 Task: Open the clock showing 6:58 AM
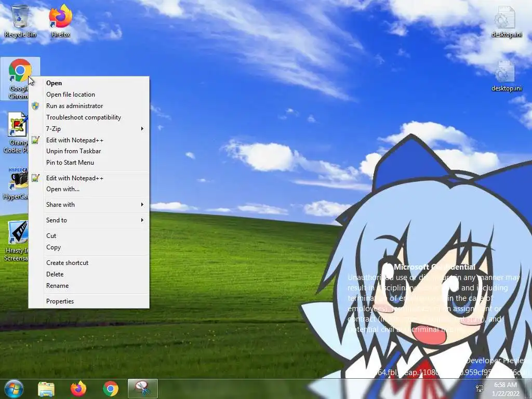pos(506,389)
